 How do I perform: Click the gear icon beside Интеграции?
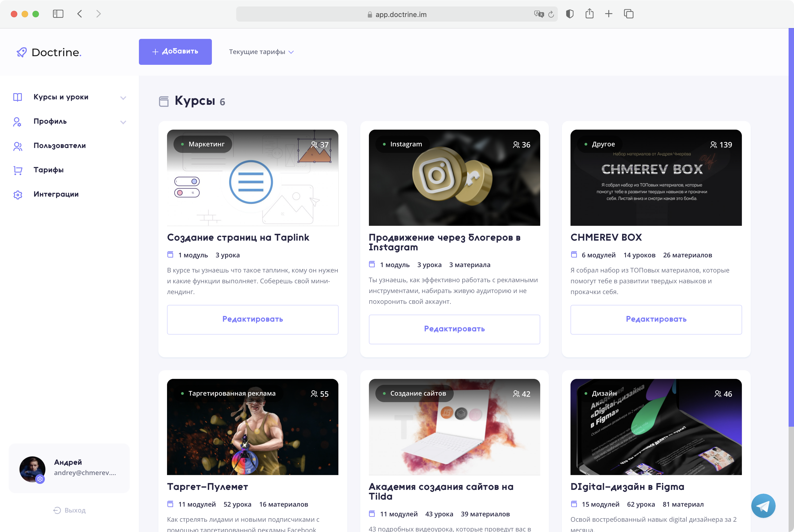click(x=18, y=195)
